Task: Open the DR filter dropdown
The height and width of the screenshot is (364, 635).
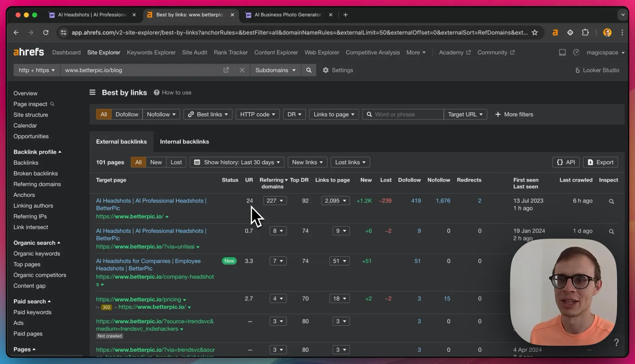Action: pyautogui.click(x=294, y=114)
